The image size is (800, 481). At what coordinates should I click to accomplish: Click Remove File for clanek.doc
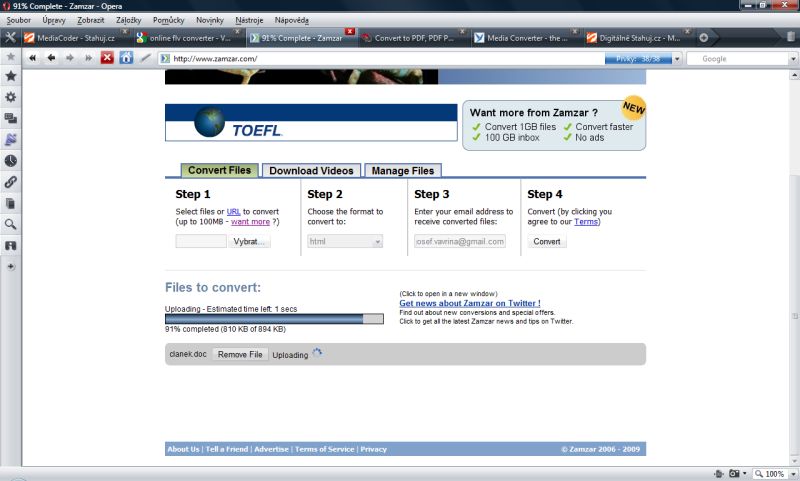tap(240, 354)
